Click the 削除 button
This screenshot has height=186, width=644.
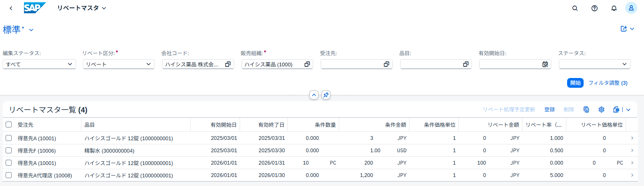pos(569,109)
